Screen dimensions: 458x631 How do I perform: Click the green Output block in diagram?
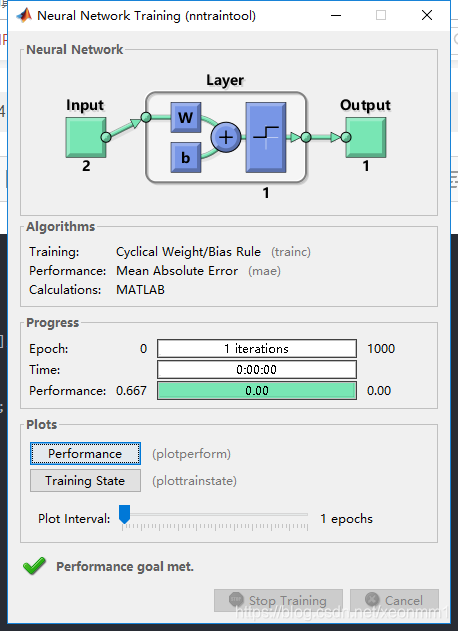(365, 137)
